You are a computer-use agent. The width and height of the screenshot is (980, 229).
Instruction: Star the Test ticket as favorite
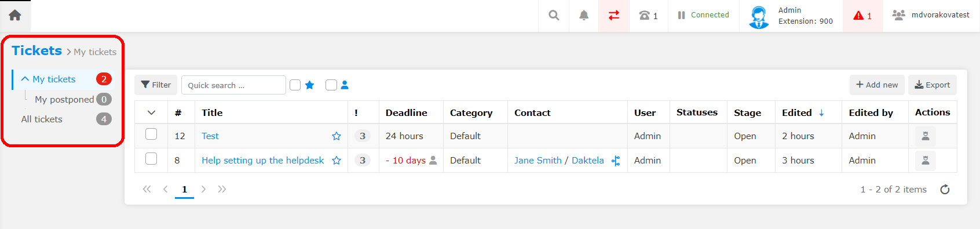[x=337, y=136]
